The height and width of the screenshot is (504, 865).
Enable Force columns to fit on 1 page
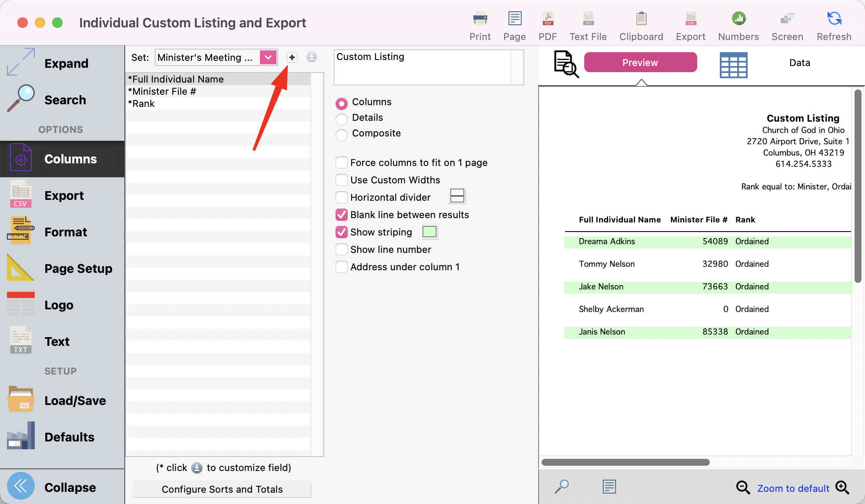(x=342, y=162)
